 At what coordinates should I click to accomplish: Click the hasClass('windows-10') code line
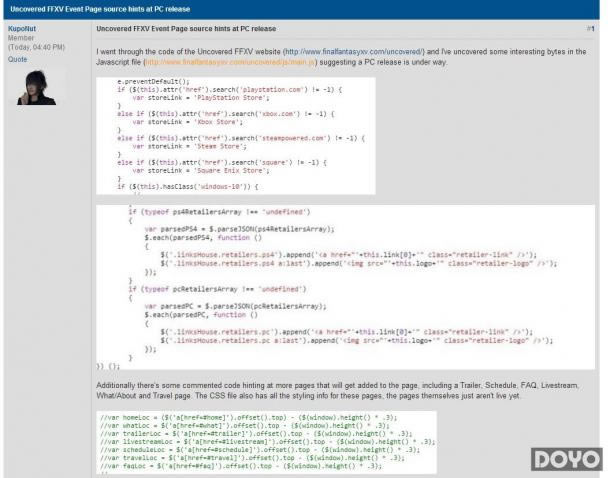(x=188, y=187)
